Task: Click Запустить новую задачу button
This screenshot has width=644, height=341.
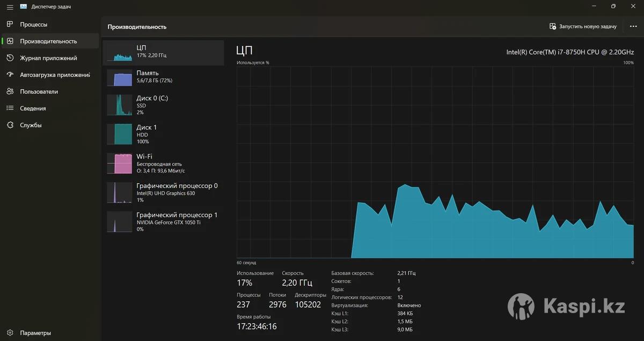Action: tap(583, 26)
